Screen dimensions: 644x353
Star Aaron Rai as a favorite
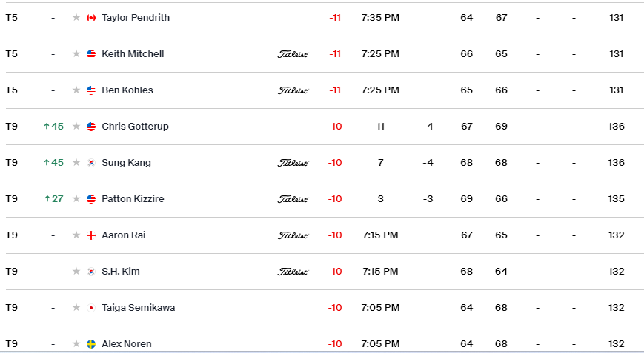(x=76, y=235)
